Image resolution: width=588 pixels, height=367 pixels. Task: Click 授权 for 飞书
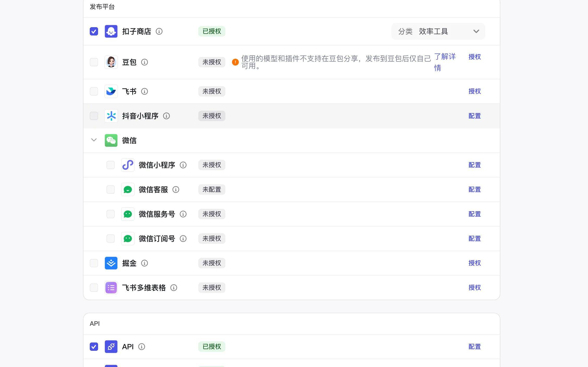pyautogui.click(x=475, y=91)
